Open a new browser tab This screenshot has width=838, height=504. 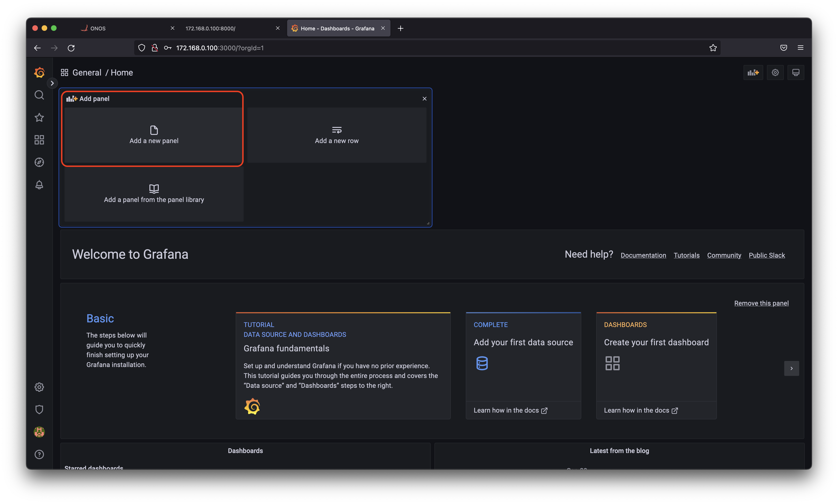pyautogui.click(x=401, y=28)
